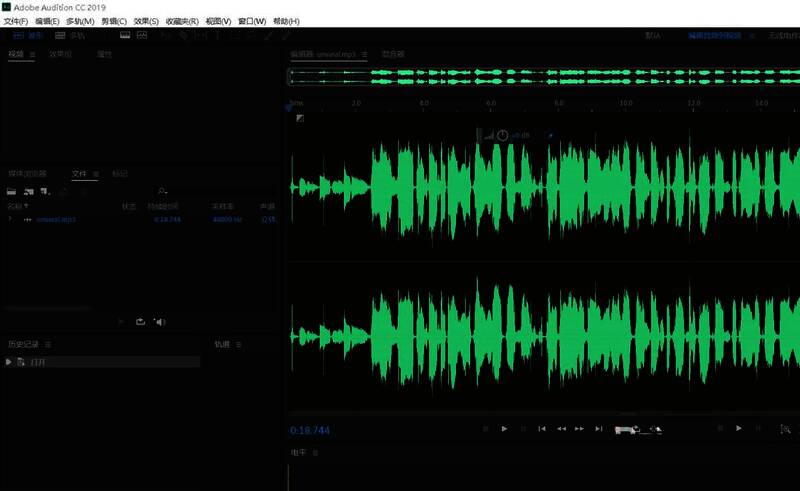
Task: Expand the audio file tree entry
Action: pos(11,219)
